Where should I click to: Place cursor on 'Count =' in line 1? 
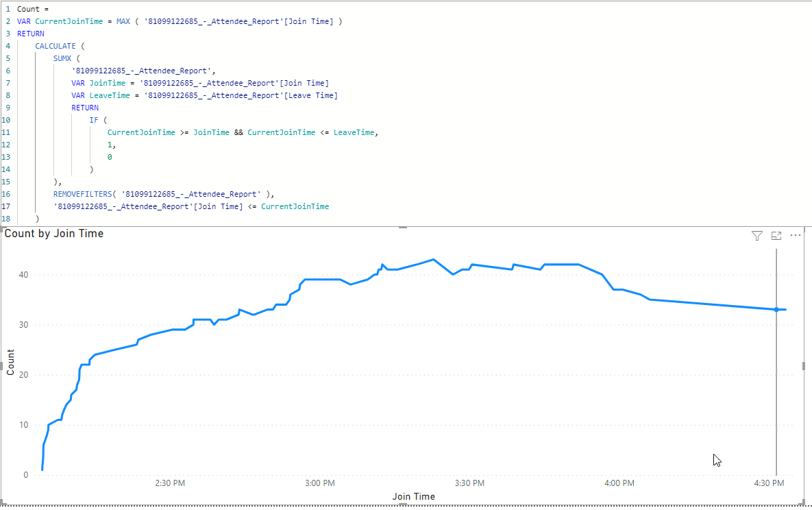33,9
